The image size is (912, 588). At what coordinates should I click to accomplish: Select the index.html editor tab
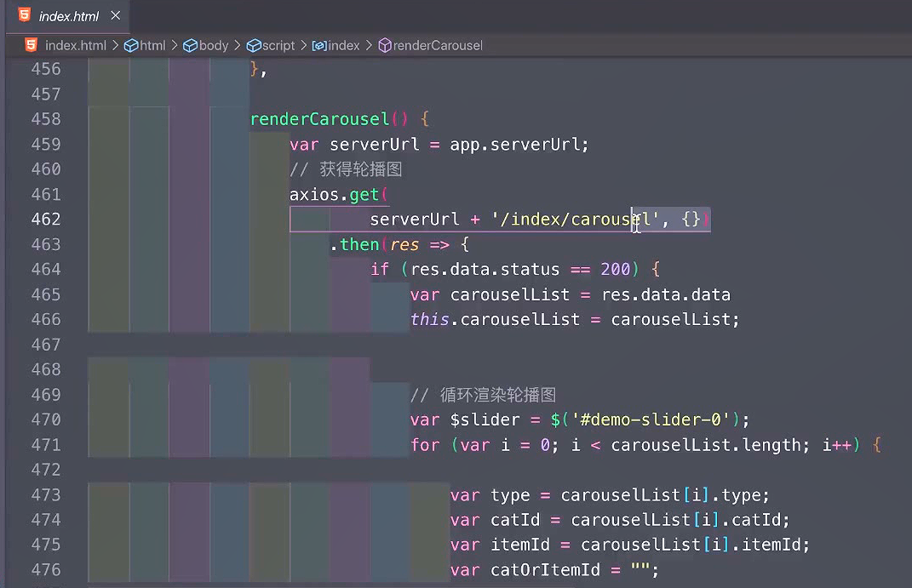click(x=69, y=16)
